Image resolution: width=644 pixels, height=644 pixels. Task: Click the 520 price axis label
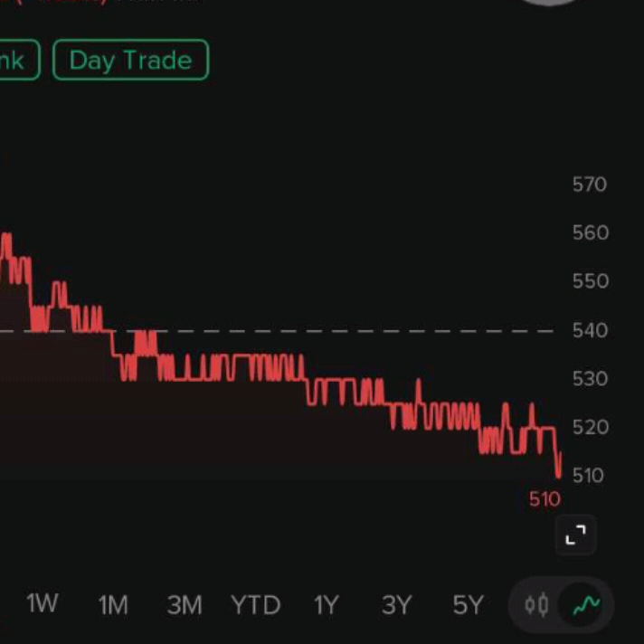[x=590, y=426]
